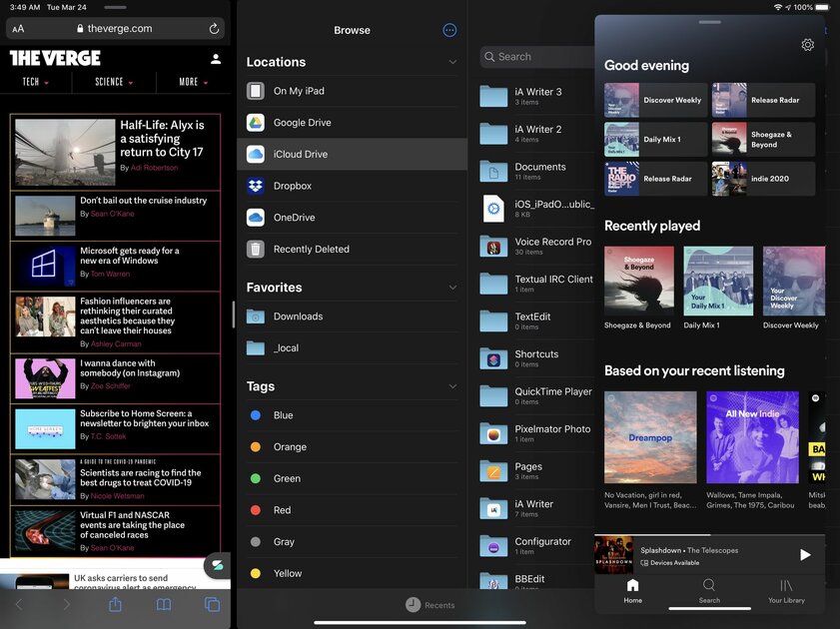
Task: Open the indie 2020 shortcut tile
Action: click(x=763, y=179)
